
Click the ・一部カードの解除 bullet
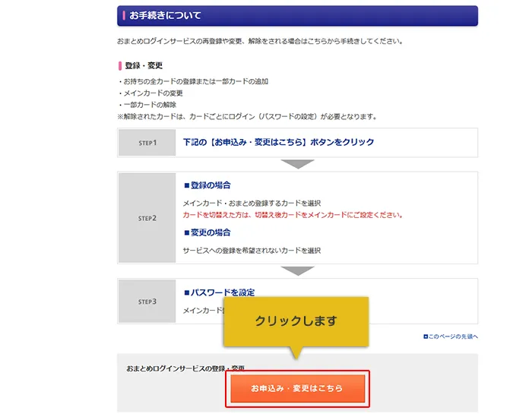[147, 104]
